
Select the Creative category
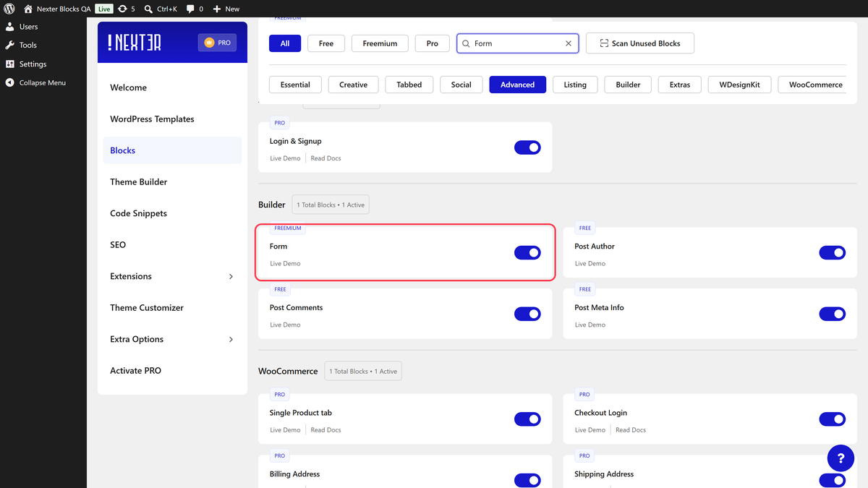pos(353,85)
